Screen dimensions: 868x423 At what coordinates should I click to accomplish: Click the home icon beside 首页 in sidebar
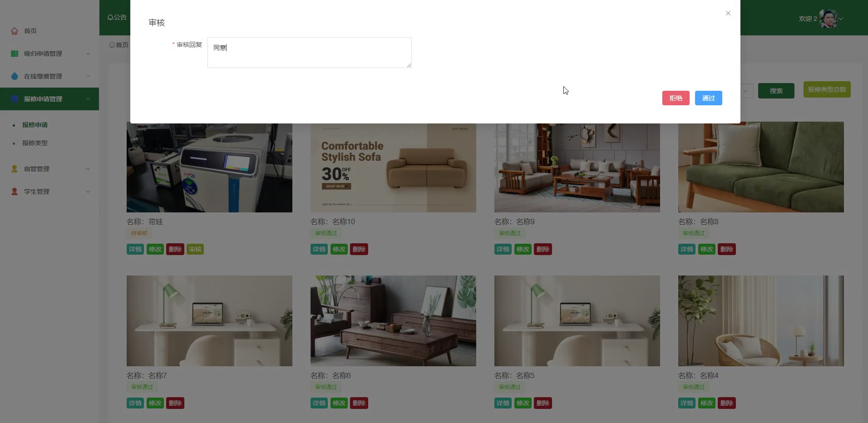[15, 31]
